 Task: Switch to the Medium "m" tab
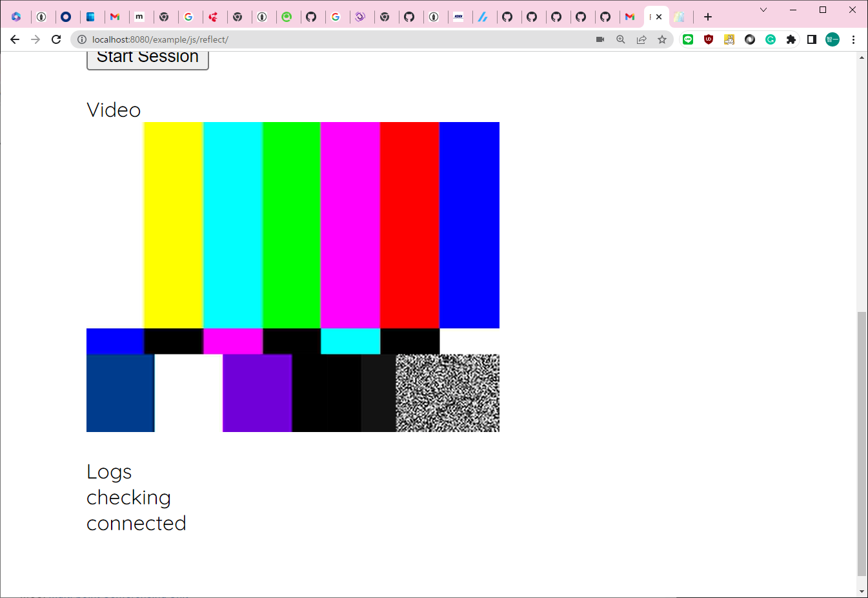pos(139,17)
